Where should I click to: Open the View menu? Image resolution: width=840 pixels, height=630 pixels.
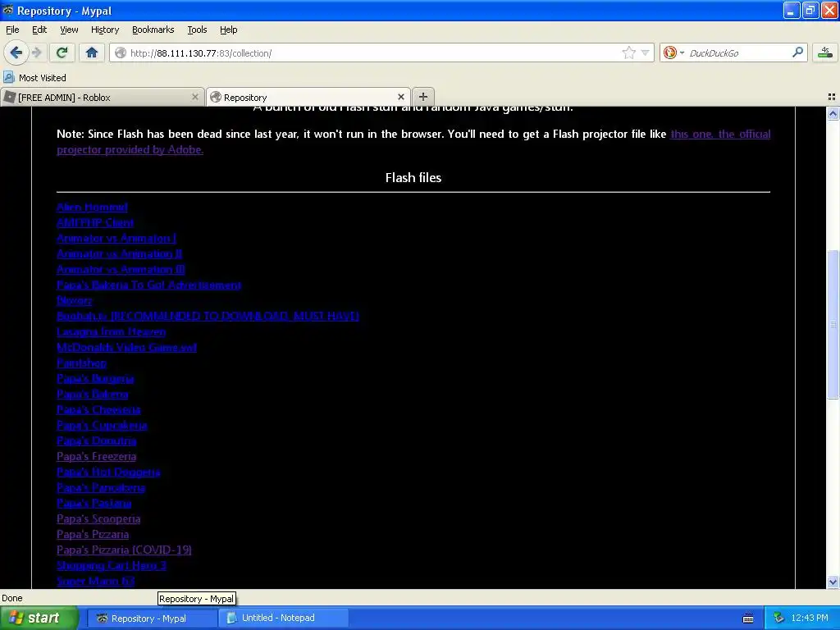pyautogui.click(x=69, y=30)
